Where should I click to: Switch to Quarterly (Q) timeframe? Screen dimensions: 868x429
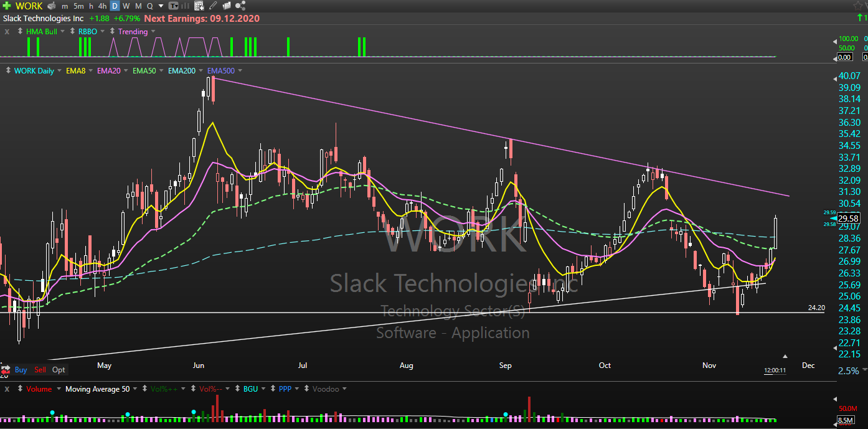tap(150, 6)
